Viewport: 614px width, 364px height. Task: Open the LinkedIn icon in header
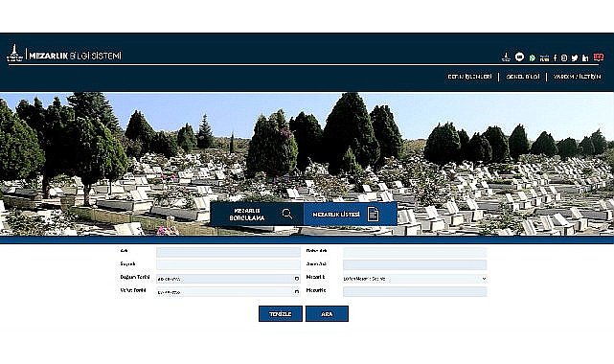pyautogui.click(x=585, y=57)
